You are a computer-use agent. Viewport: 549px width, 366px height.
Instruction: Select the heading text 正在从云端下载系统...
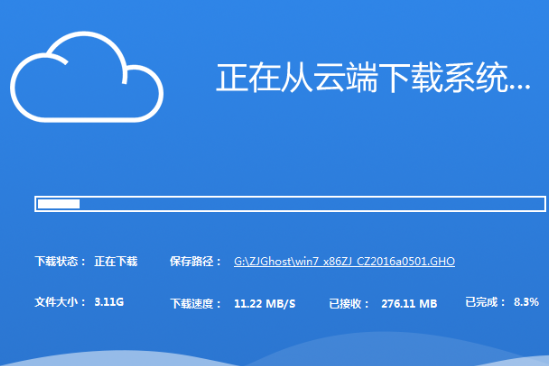(x=373, y=78)
